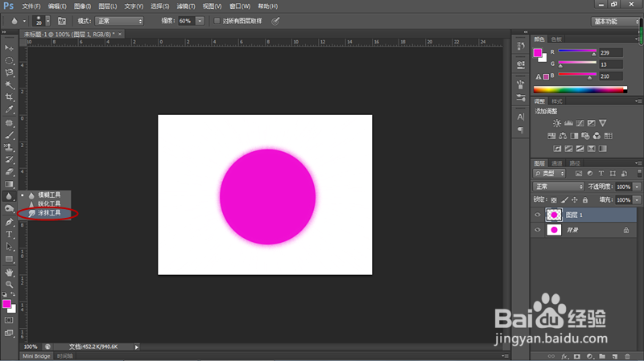This screenshot has width=644, height=361.
Task: Add Color Balance adjustment
Action: (x=563, y=136)
